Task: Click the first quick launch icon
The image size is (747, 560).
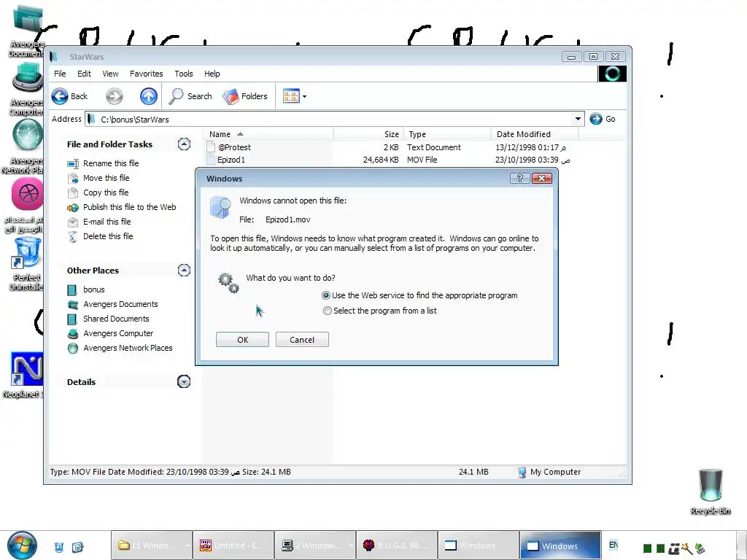Action: tap(59, 547)
